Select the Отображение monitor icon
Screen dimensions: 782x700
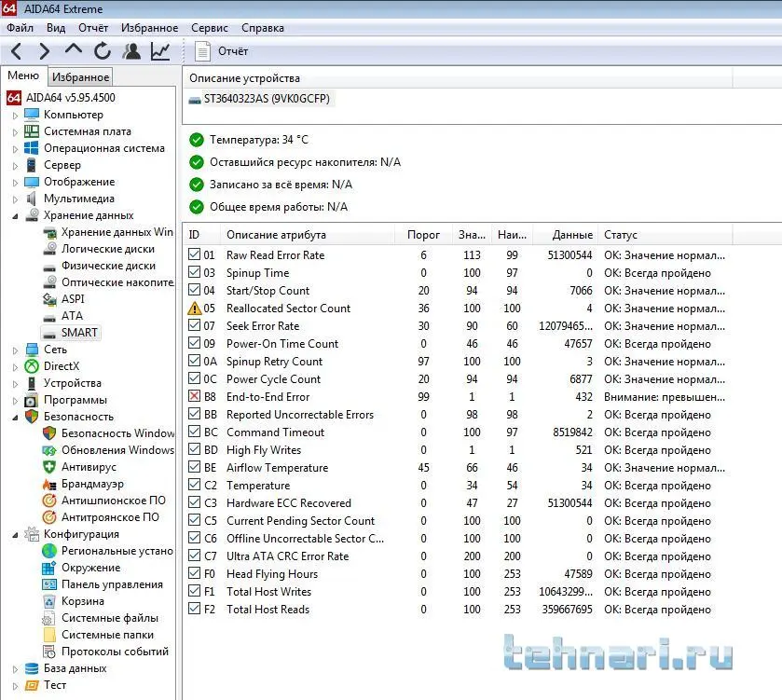32,182
